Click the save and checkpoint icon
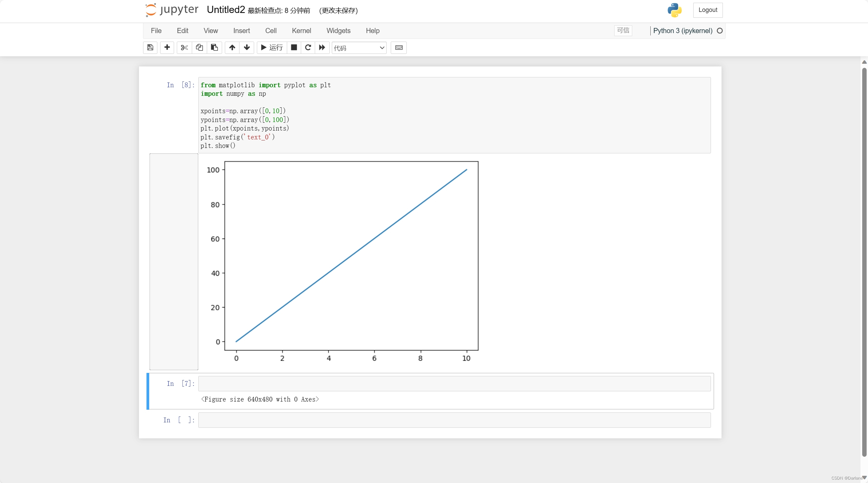Viewport: 868px width, 483px height. 150,47
